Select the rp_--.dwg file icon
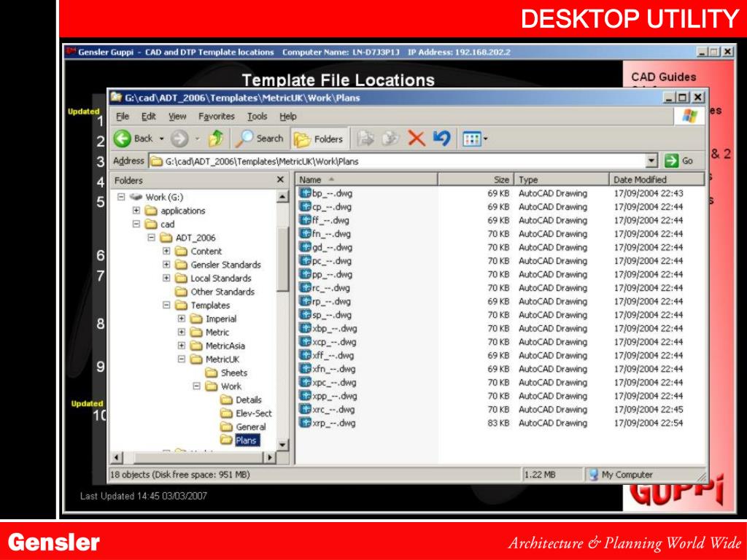 point(305,301)
